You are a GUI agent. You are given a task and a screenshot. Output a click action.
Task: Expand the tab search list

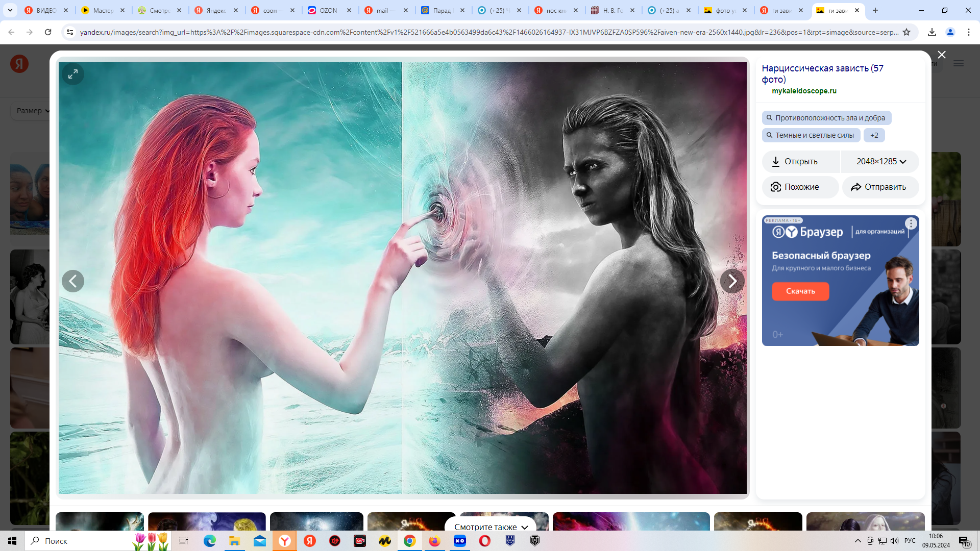pos(10,10)
